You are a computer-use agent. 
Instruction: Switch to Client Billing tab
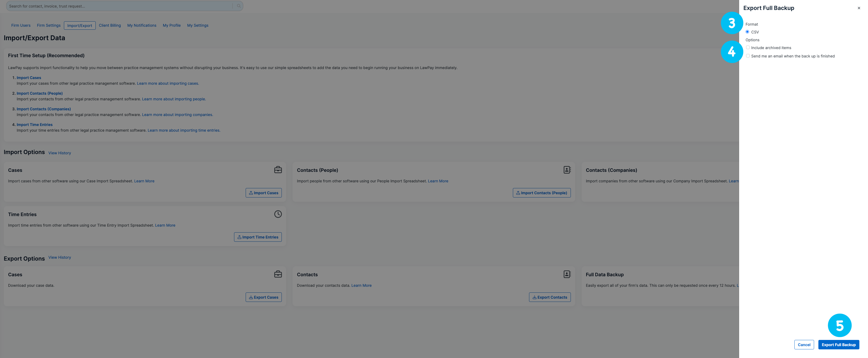[109, 26]
